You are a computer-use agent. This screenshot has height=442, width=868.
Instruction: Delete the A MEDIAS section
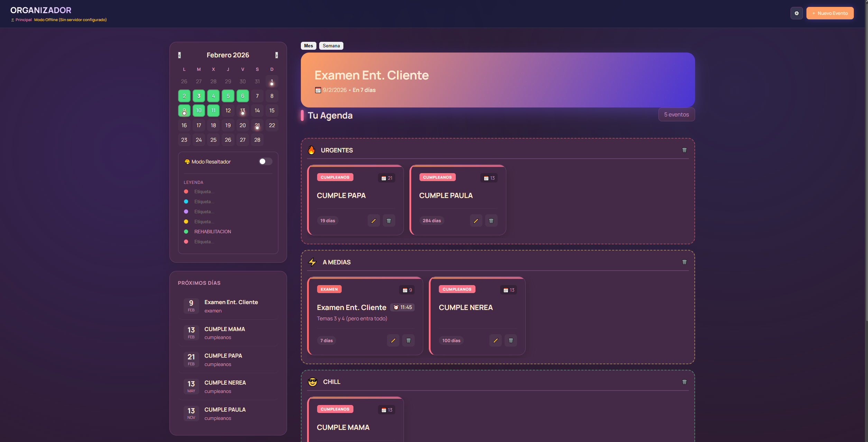tap(684, 262)
